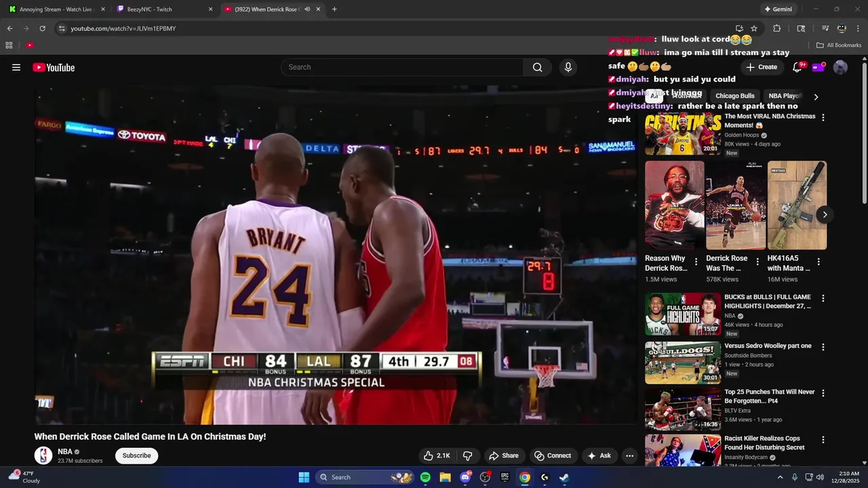
Task: Show hidden system tray icons chevron
Action: (x=780, y=477)
